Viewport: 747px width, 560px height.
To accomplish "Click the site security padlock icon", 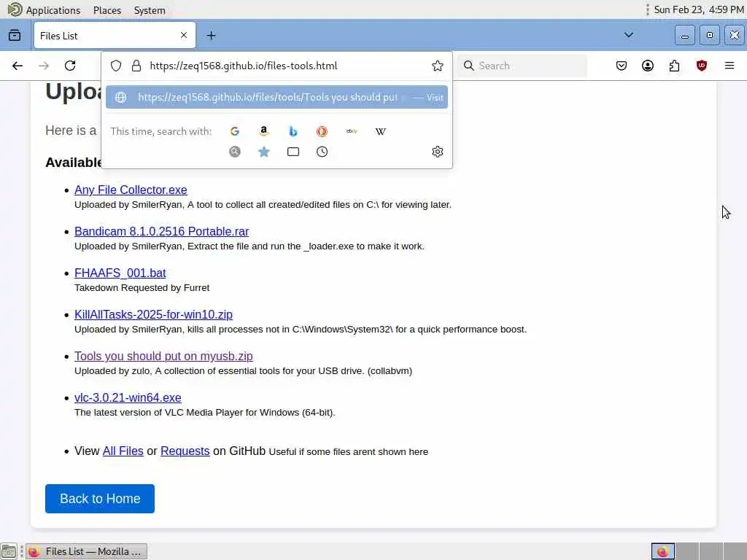I will tap(136, 66).
